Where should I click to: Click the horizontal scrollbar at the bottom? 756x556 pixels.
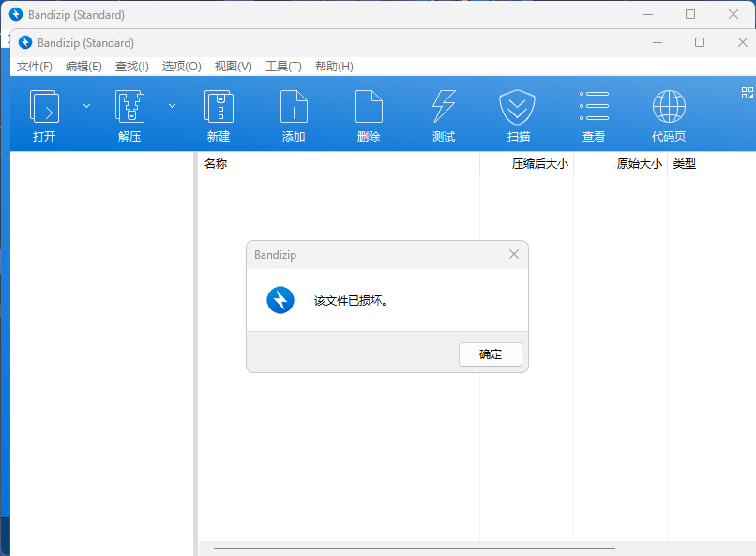[x=414, y=548]
